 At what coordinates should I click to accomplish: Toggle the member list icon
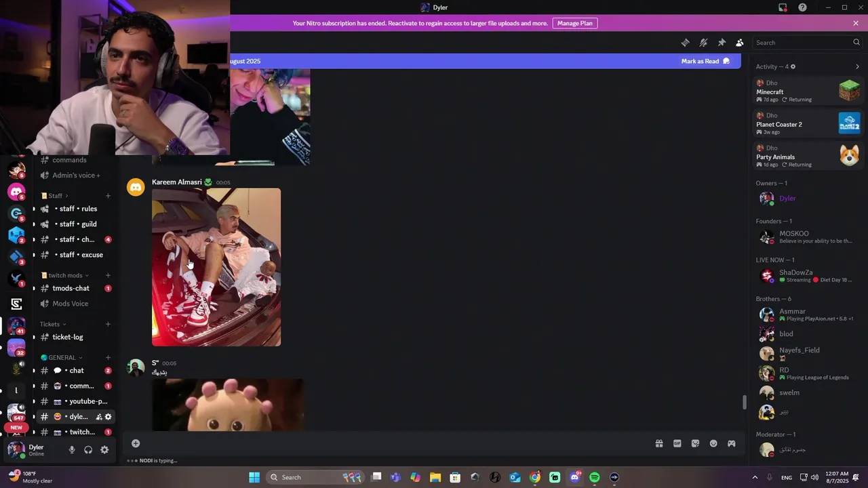[x=740, y=43]
